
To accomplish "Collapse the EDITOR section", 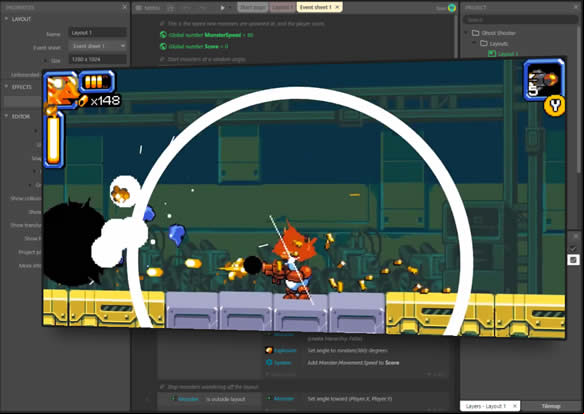I will [6, 116].
